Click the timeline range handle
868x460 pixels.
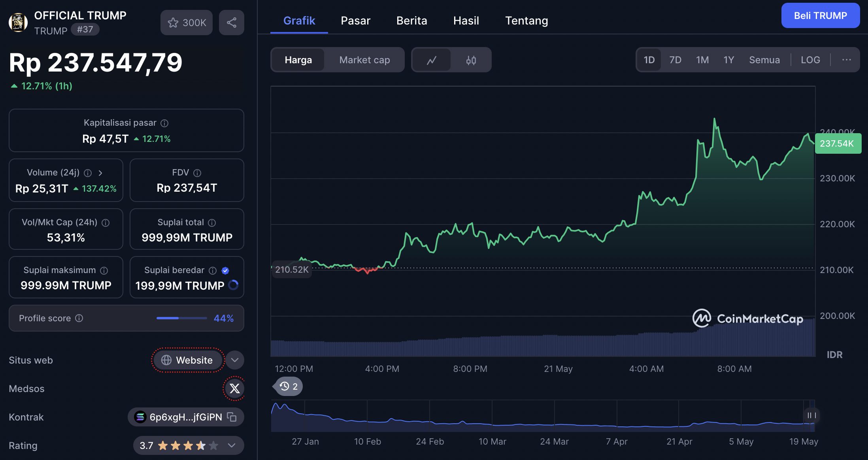click(811, 415)
